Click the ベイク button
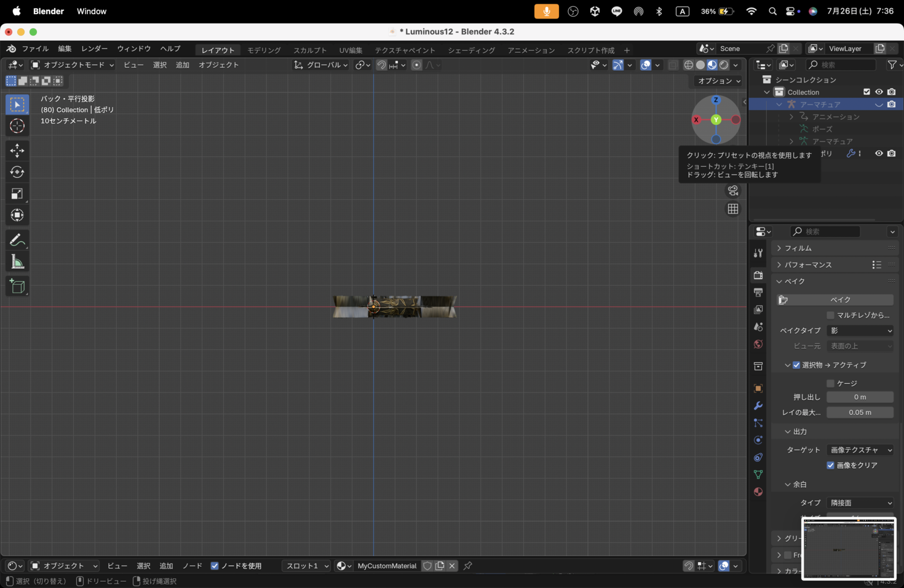This screenshot has height=588, width=904. click(x=840, y=300)
